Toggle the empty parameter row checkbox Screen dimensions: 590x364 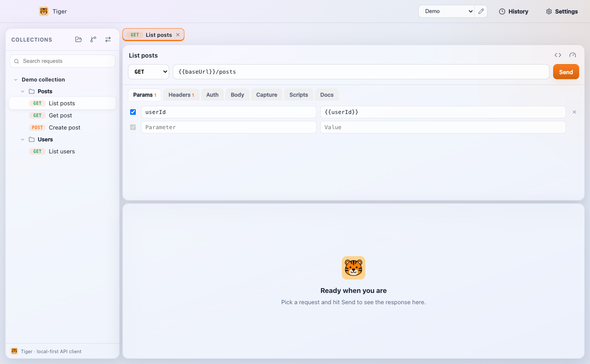click(x=133, y=127)
